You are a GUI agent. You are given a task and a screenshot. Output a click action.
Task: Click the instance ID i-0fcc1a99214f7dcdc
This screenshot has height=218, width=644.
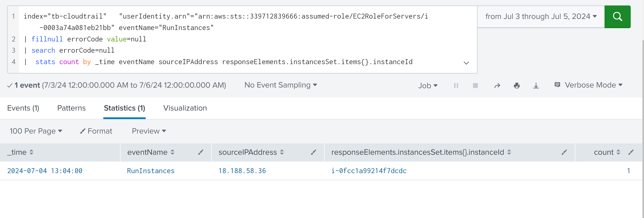click(369, 171)
